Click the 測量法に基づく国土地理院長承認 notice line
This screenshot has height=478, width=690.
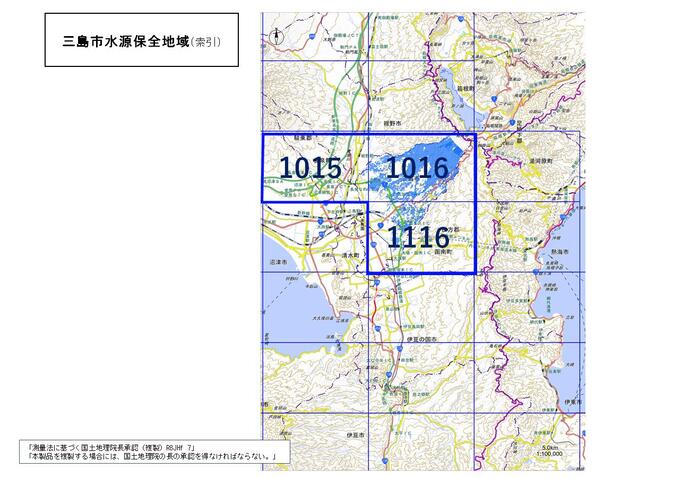[x=111, y=448]
